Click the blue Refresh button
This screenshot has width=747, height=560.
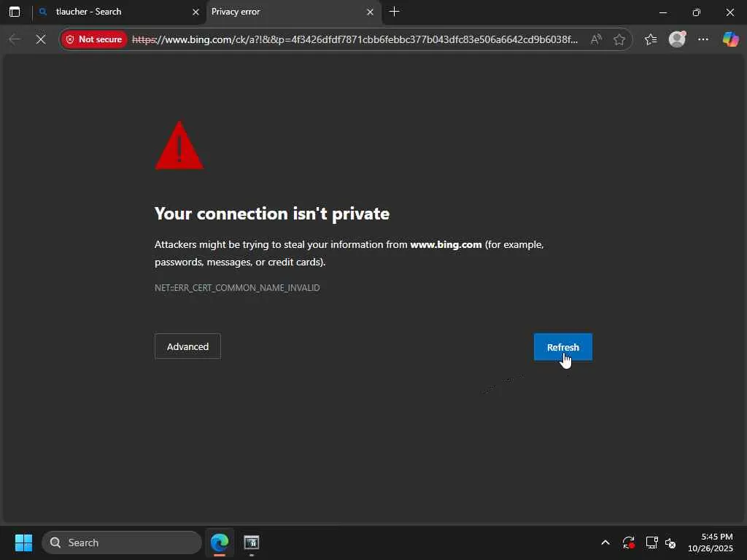coord(563,346)
